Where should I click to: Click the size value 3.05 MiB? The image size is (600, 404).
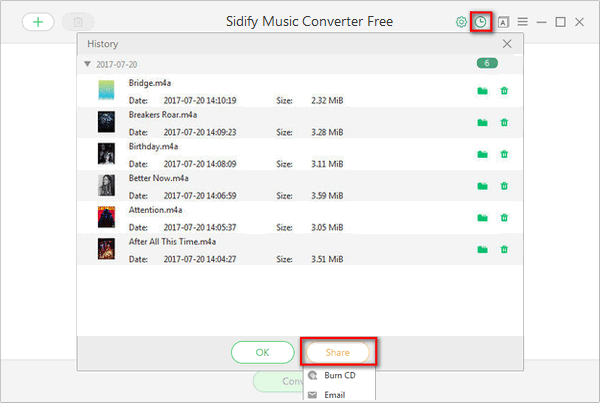coord(327,228)
